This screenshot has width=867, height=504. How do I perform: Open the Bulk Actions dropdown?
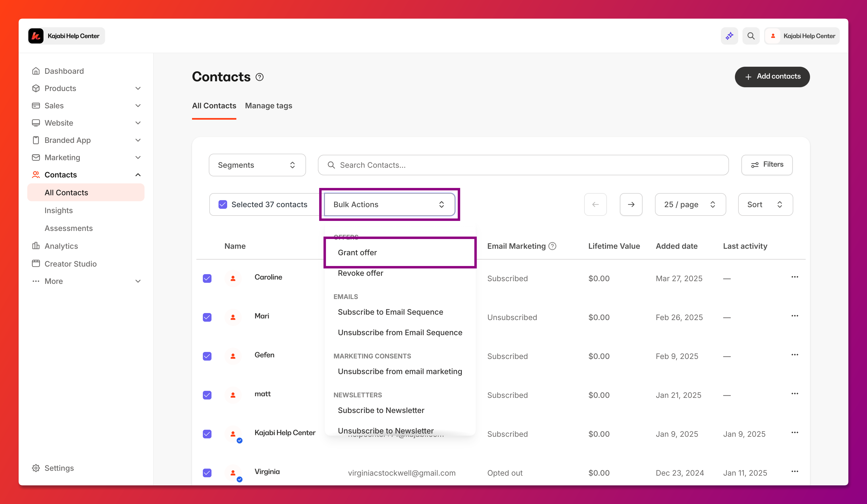(389, 204)
